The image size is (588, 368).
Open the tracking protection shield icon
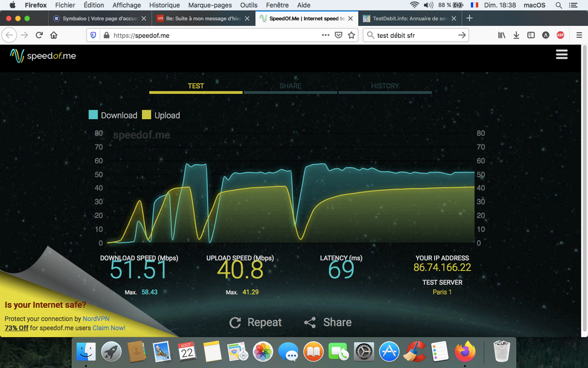point(93,35)
